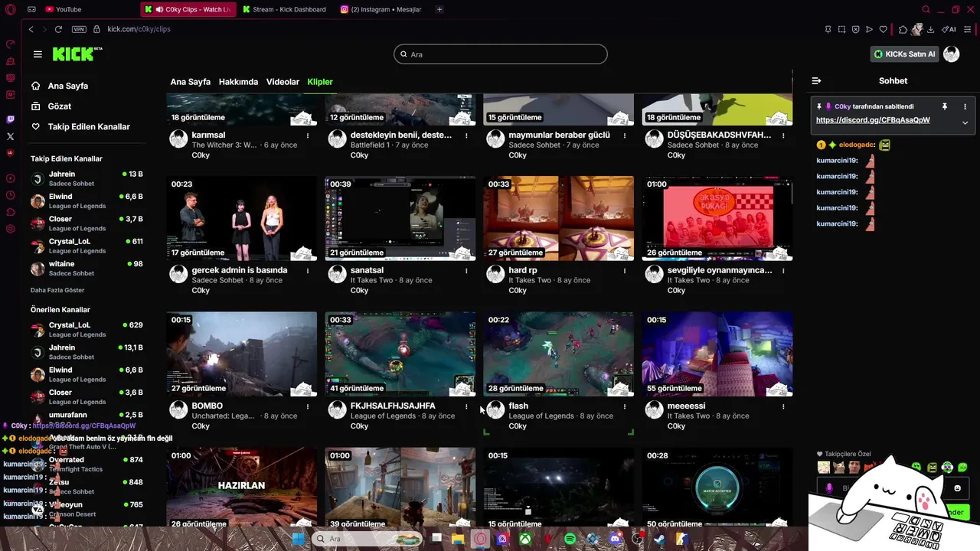
Task: Open Discord from taskbar
Action: [x=616, y=539]
